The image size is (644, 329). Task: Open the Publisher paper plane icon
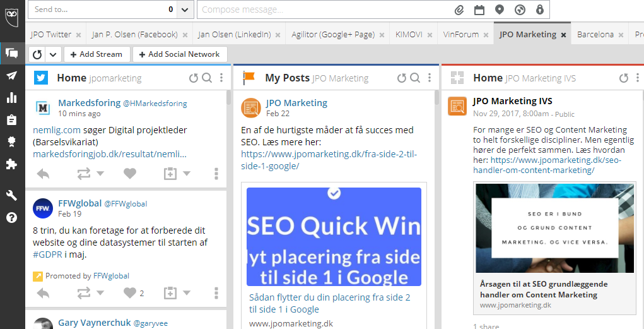pos(12,75)
